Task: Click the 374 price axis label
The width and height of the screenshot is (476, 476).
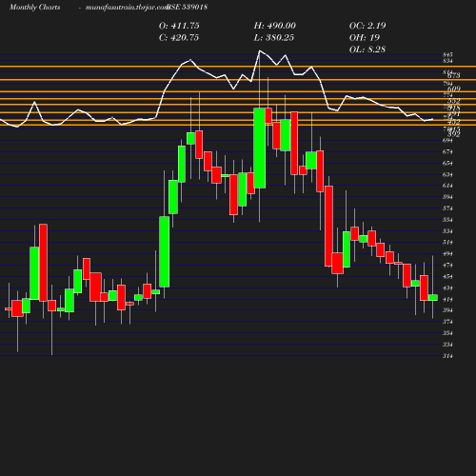Action: pyautogui.click(x=447, y=322)
